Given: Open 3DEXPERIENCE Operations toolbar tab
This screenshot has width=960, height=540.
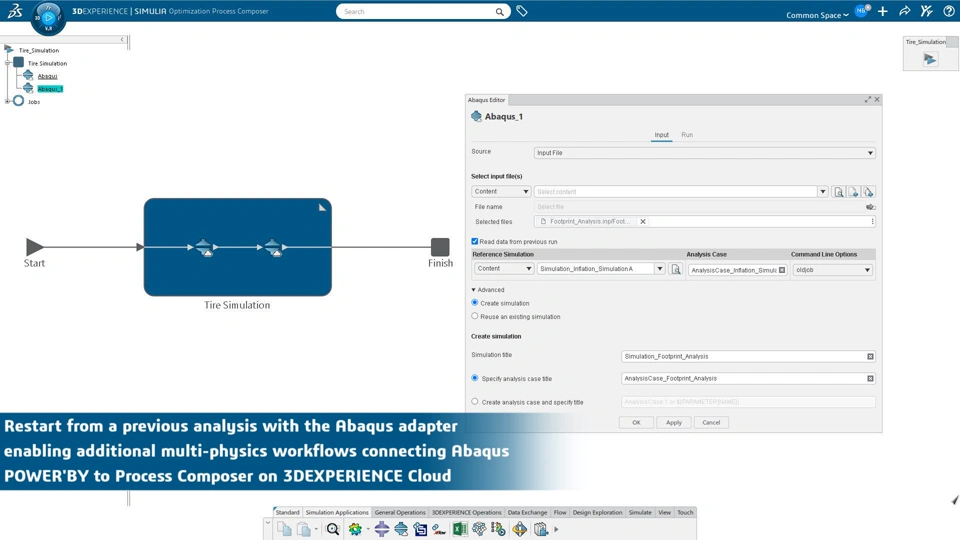Looking at the screenshot, I should 467,512.
